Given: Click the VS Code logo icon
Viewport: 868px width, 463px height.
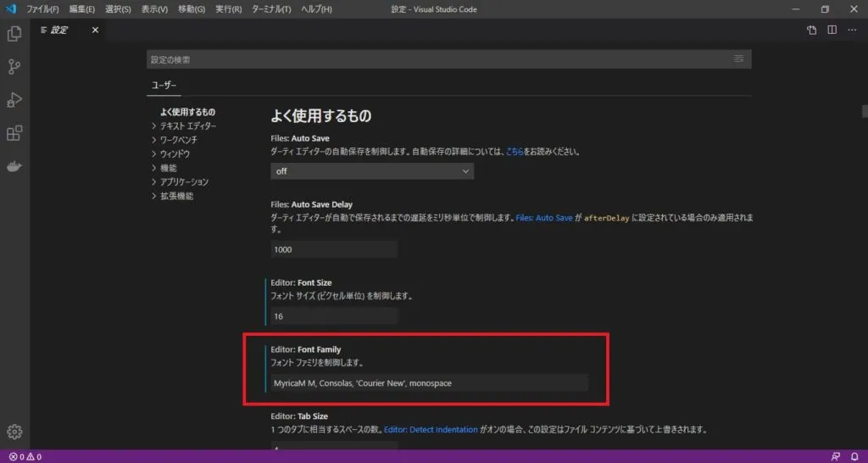Looking at the screenshot, I should pos(10,9).
